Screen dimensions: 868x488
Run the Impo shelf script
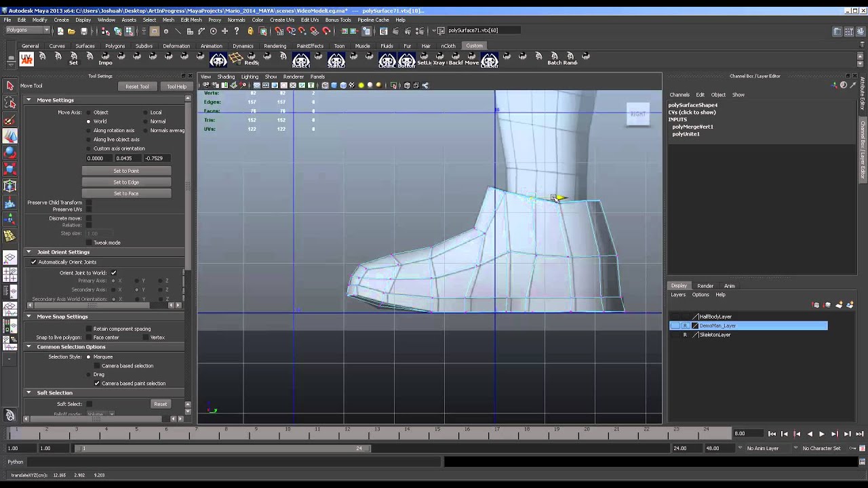point(105,59)
